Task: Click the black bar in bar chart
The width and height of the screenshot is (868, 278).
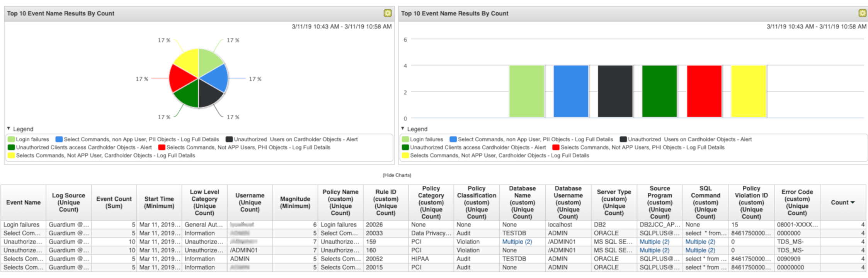Action: (615, 91)
